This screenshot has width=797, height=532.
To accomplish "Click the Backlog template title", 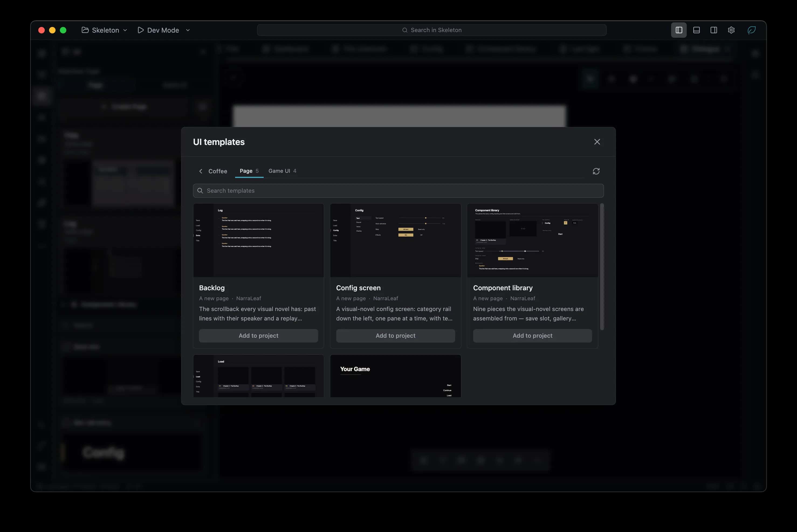I will [x=212, y=288].
